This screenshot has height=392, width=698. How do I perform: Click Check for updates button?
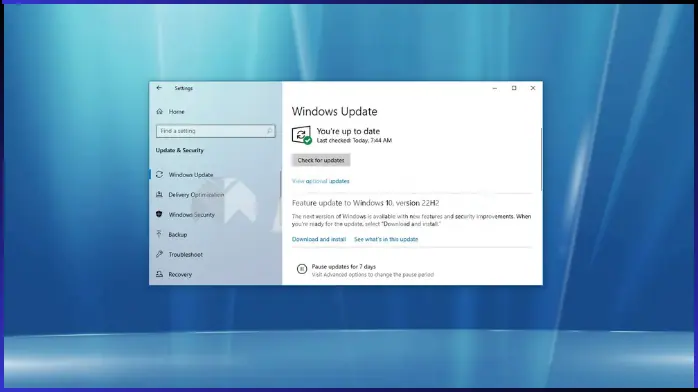click(321, 160)
